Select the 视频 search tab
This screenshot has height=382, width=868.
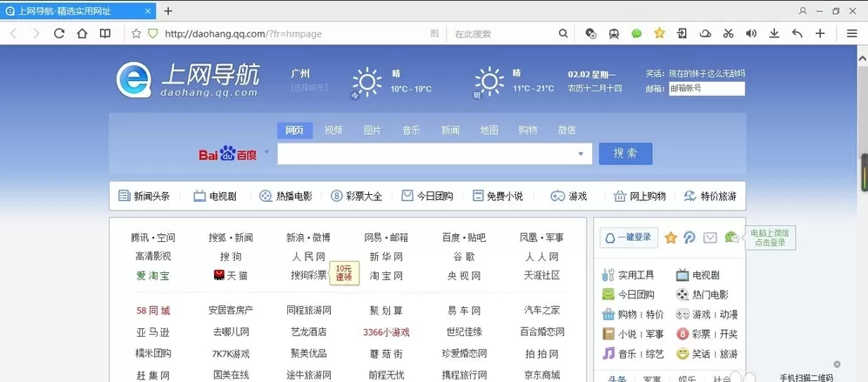coord(333,131)
